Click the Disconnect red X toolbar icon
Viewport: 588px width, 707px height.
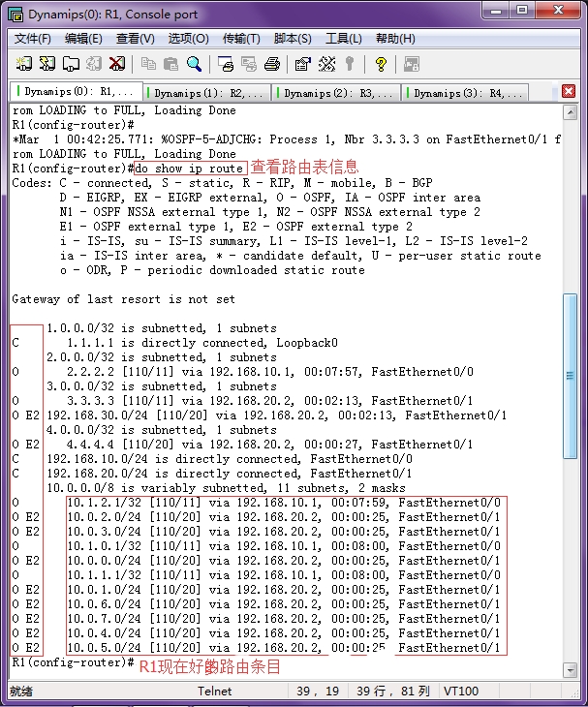pyautogui.click(x=117, y=64)
